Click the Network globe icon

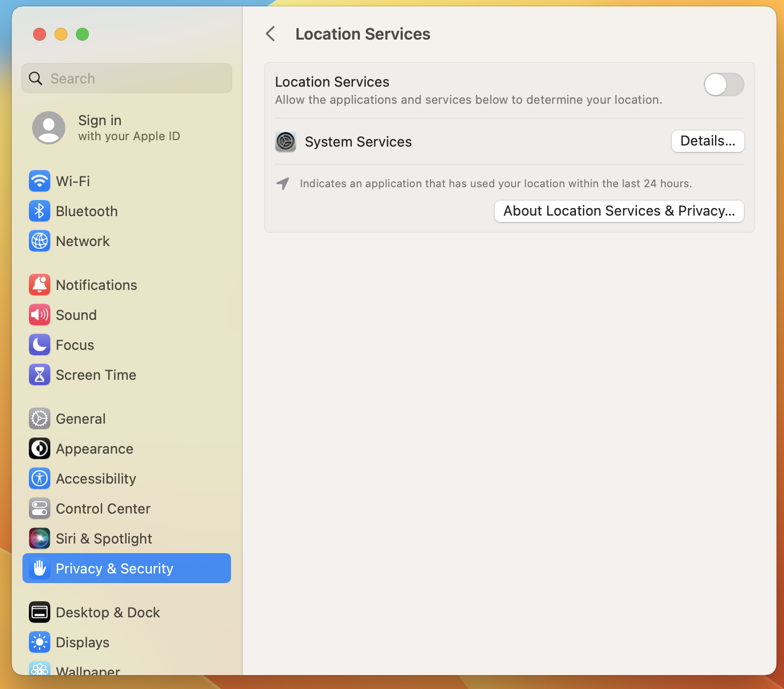point(40,241)
